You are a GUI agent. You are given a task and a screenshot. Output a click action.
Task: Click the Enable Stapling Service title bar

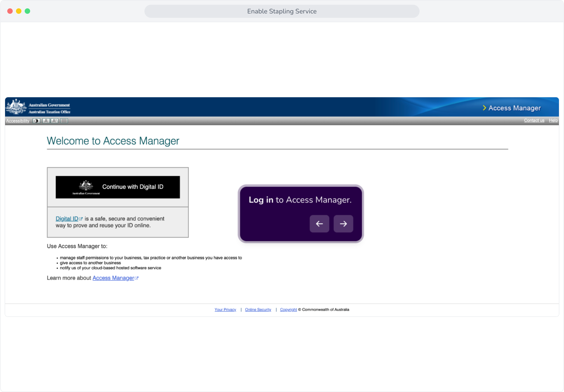[x=282, y=11]
